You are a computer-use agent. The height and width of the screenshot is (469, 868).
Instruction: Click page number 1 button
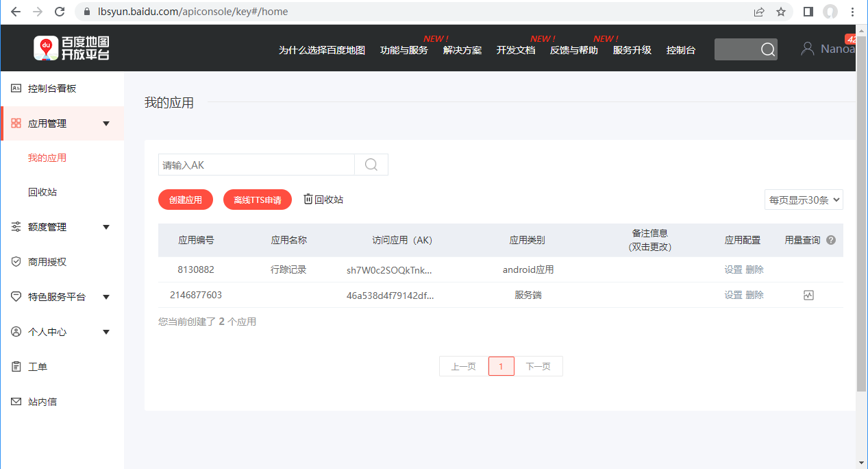tap(501, 366)
